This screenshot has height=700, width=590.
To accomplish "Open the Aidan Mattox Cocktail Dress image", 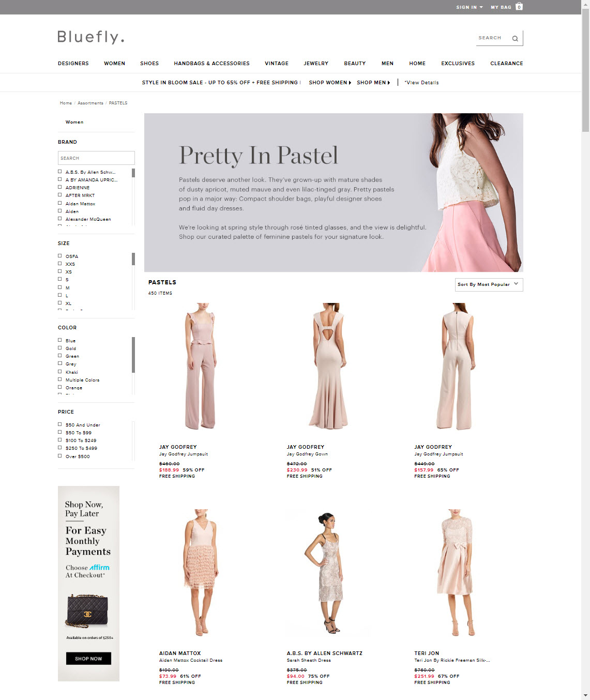I will click(x=201, y=572).
